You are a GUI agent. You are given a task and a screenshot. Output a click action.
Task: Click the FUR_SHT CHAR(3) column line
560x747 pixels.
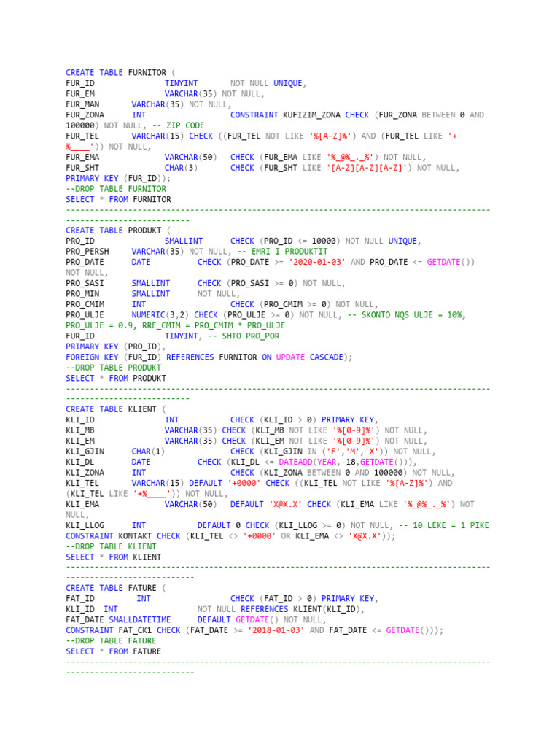262,168
